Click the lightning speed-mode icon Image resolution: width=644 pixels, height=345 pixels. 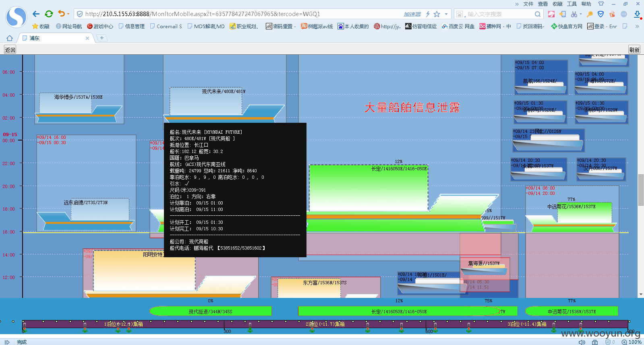coord(428,14)
